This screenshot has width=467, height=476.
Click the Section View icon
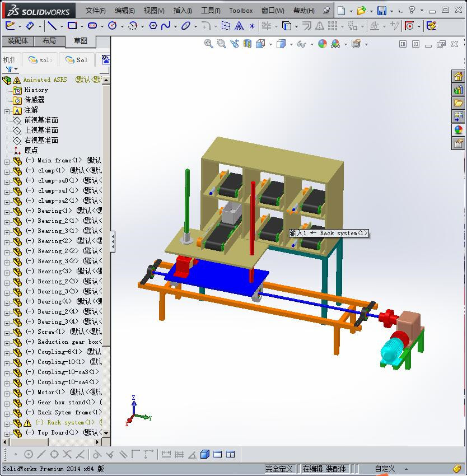pos(247,44)
